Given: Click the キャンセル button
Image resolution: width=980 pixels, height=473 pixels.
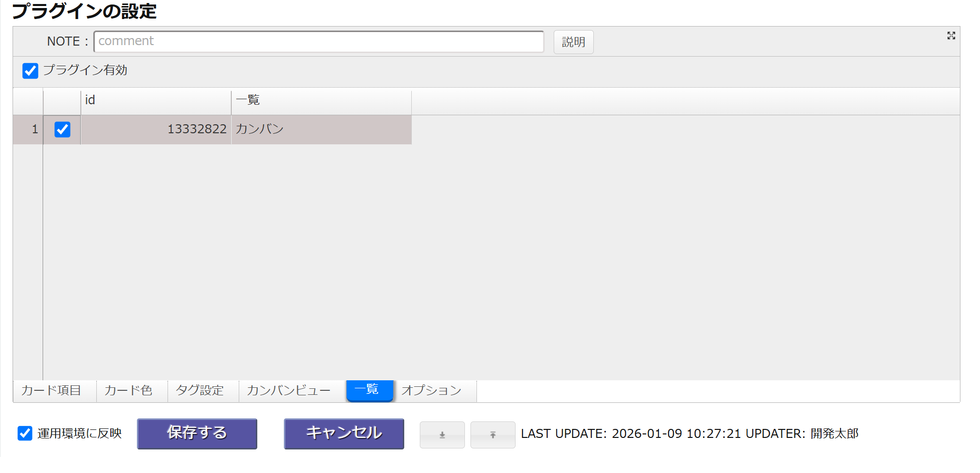Looking at the screenshot, I should [x=344, y=433].
